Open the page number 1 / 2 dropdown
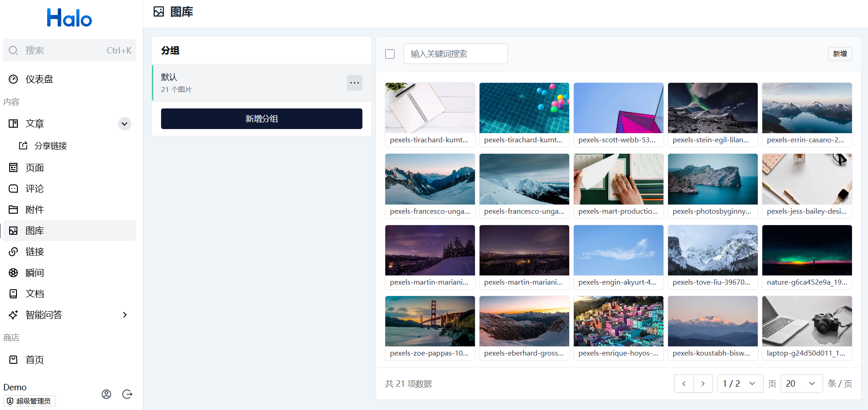868x410 pixels. pos(740,383)
